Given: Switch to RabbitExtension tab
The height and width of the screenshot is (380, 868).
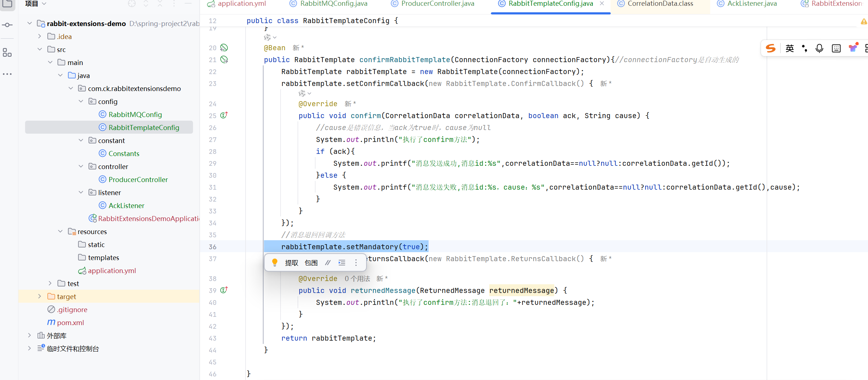Looking at the screenshot, I should [x=831, y=4].
